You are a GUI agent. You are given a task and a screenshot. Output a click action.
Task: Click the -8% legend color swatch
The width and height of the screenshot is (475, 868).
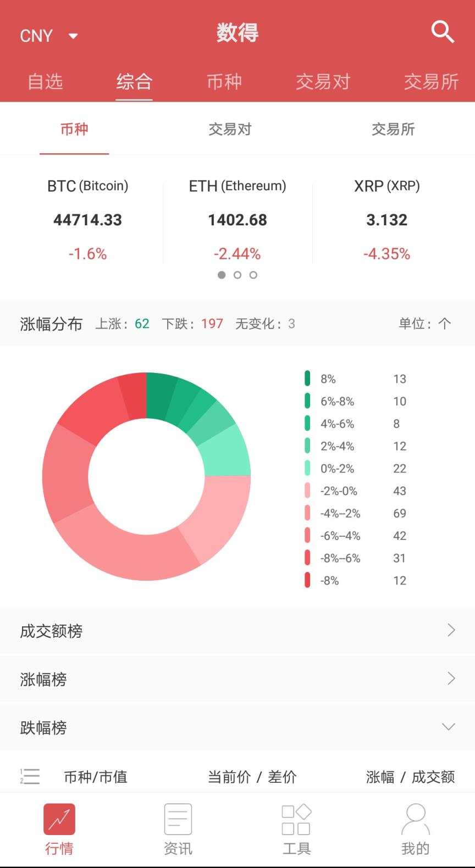pos(307,580)
